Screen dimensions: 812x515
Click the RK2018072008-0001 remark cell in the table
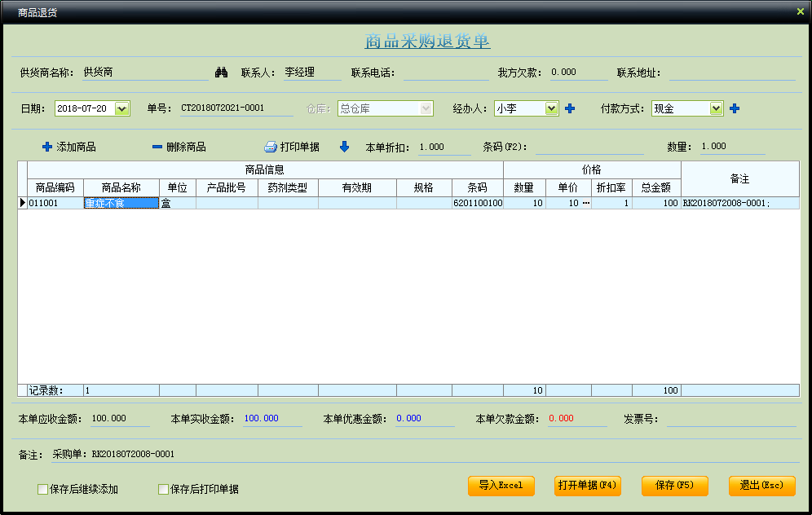tap(740, 203)
